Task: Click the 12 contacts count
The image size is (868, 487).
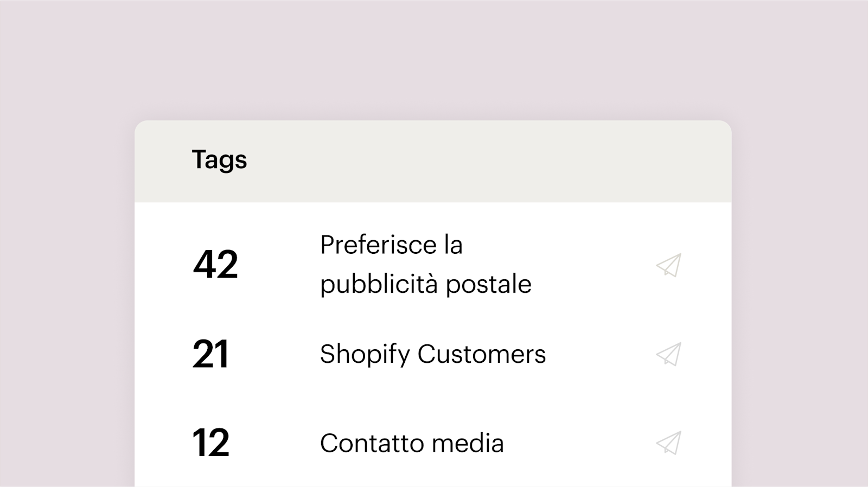Action: pyautogui.click(x=210, y=444)
